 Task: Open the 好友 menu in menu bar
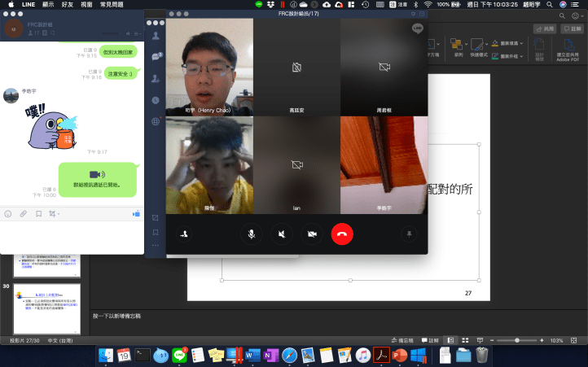click(x=67, y=5)
